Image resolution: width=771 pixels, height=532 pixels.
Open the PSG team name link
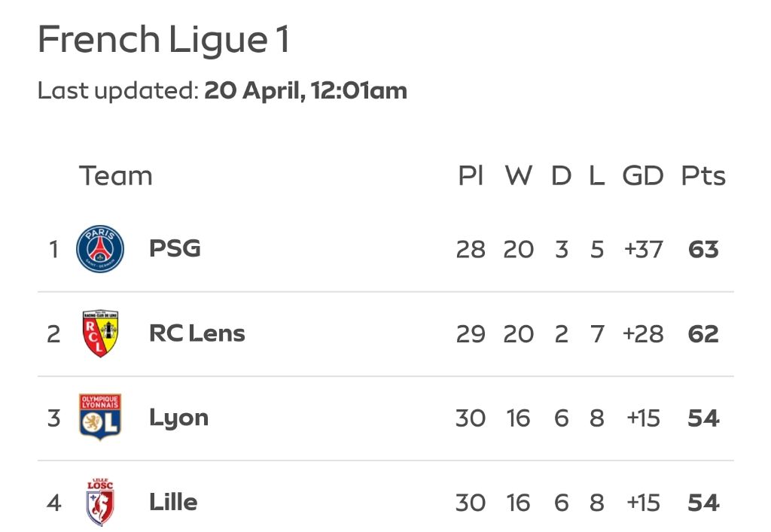coord(175,248)
